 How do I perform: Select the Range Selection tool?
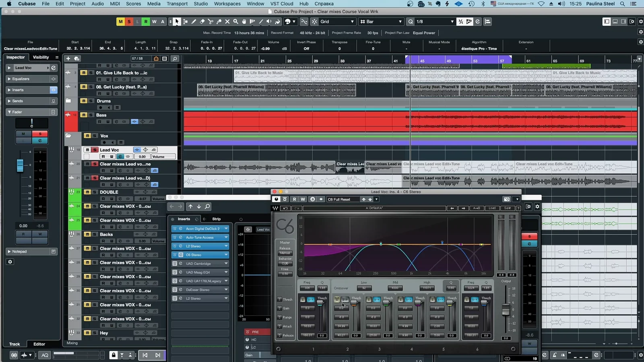tap(185, 22)
